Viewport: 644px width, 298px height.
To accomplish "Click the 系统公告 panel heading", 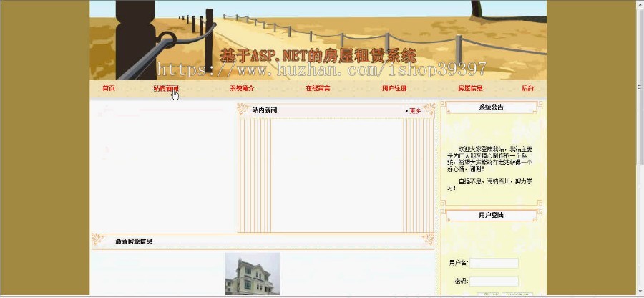I will [x=491, y=107].
